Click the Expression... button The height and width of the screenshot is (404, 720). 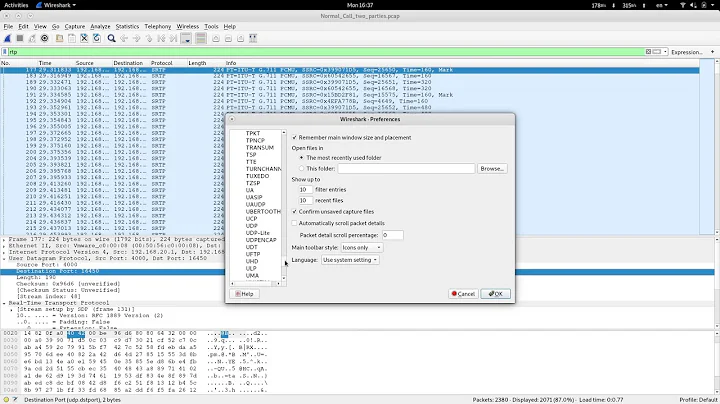pyautogui.click(x=687, y=52)
